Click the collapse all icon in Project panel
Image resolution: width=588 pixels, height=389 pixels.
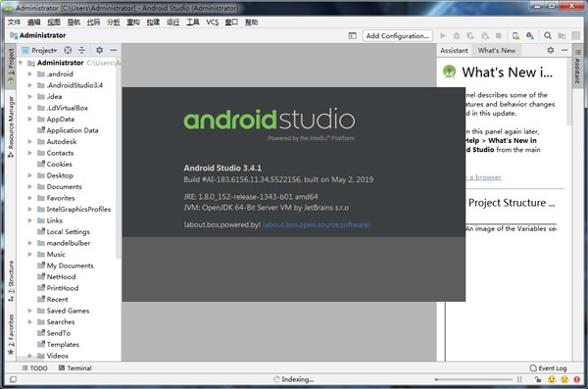coord(81,50)
